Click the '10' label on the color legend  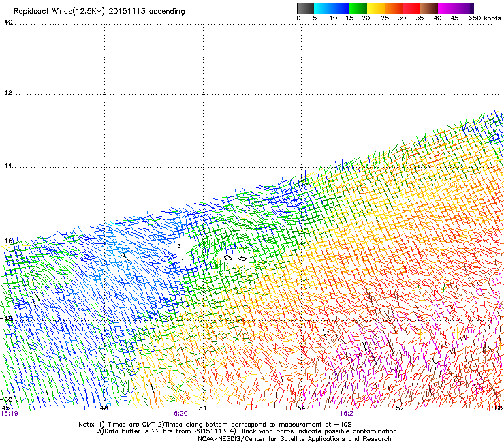(x=333, y=18)
